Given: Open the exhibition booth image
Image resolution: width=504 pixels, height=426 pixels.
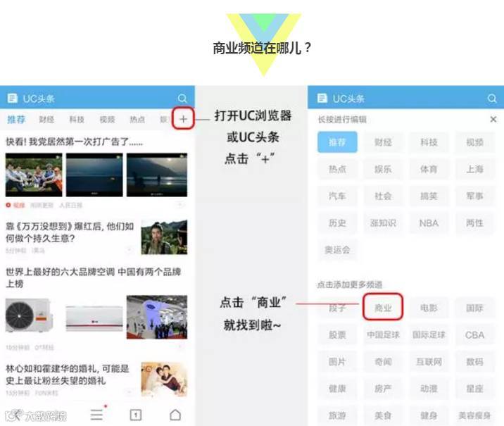Looking at the screenshot, I should pyautogui.click(x=157, y=317).
